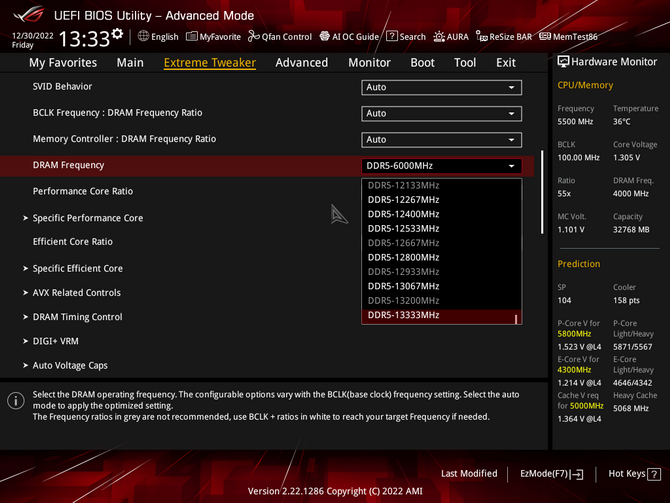The image size is (670, 503).
Task: Choose DDR5-12400MHz option
Action: tap(441, 214)
